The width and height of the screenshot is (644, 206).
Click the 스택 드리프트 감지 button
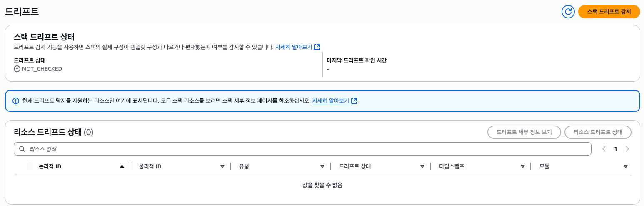[x=609, y=12]
